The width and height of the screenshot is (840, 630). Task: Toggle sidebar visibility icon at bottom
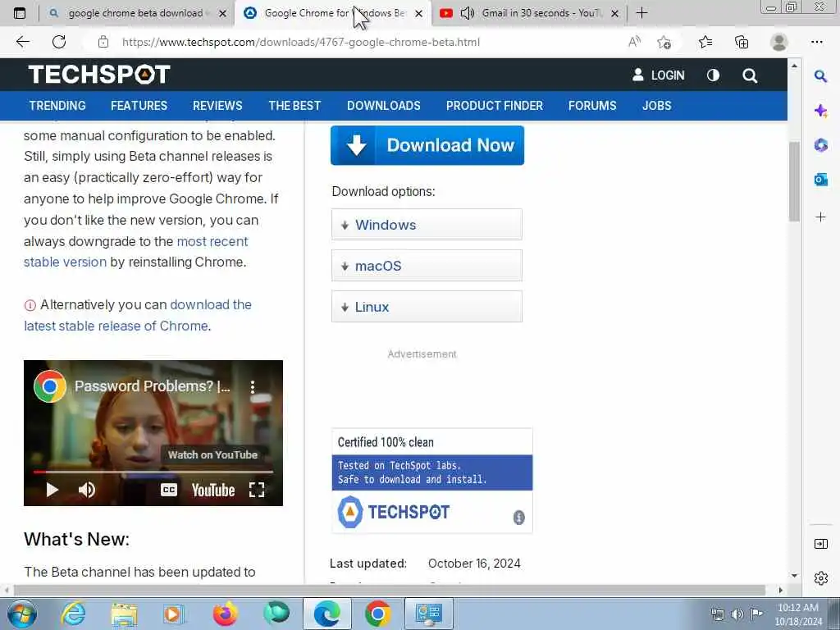820,544
